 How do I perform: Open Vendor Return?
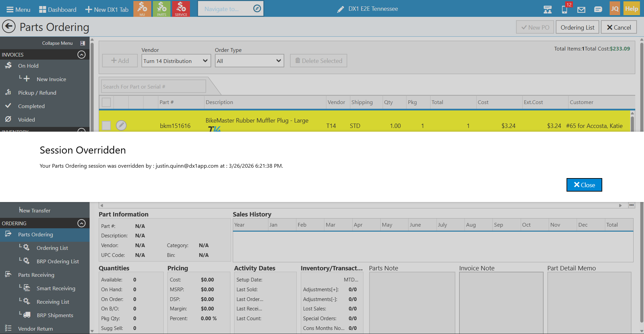[35, 329]
